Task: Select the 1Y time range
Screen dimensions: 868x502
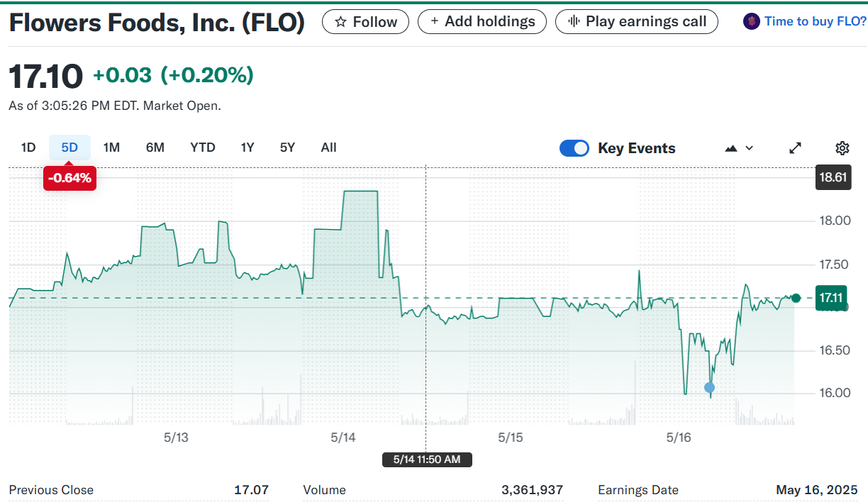Action: 247,147
